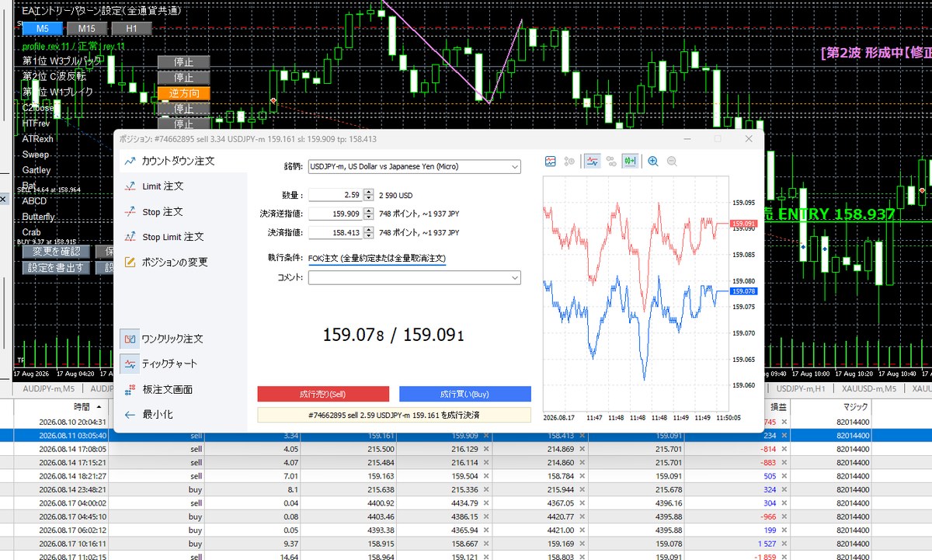Toggle the bid/ask lines icon in tick toolbar
Viewport: 932px width, 560px height.
tap(593, 162)
